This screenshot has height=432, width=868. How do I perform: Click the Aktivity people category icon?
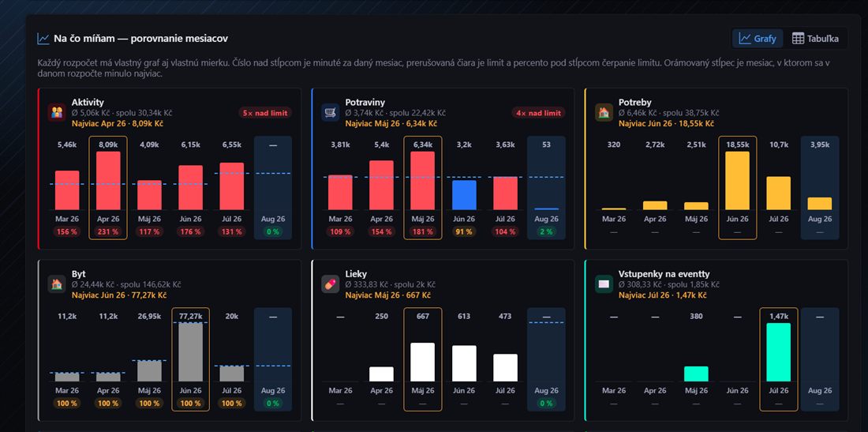[57, 112]
